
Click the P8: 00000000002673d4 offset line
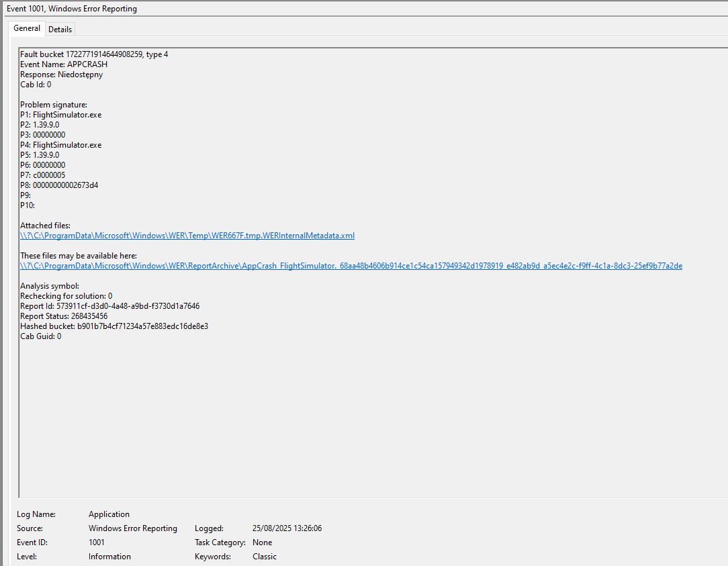pyautogui.click(x=59, y=185)
